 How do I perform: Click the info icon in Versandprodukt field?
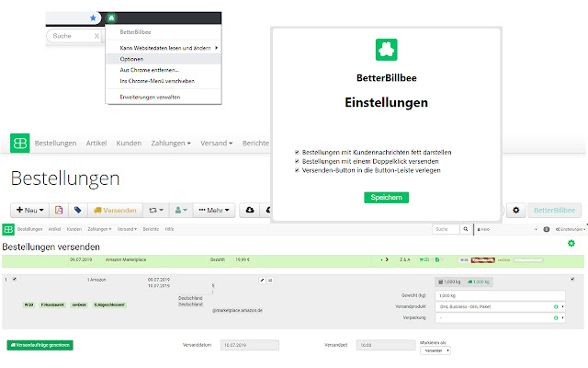[556, 306]
